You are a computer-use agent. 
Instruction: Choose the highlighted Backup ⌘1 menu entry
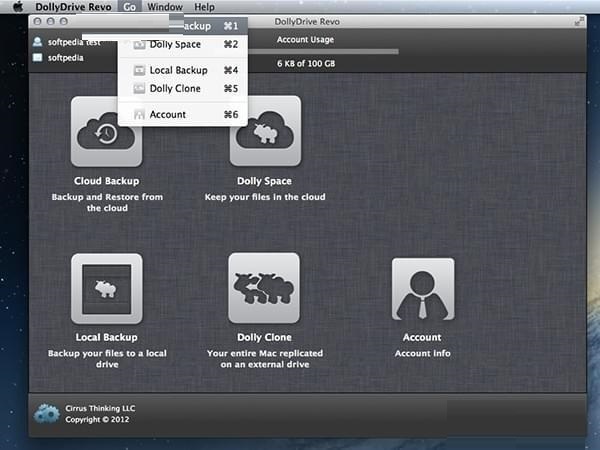(209, 26)
